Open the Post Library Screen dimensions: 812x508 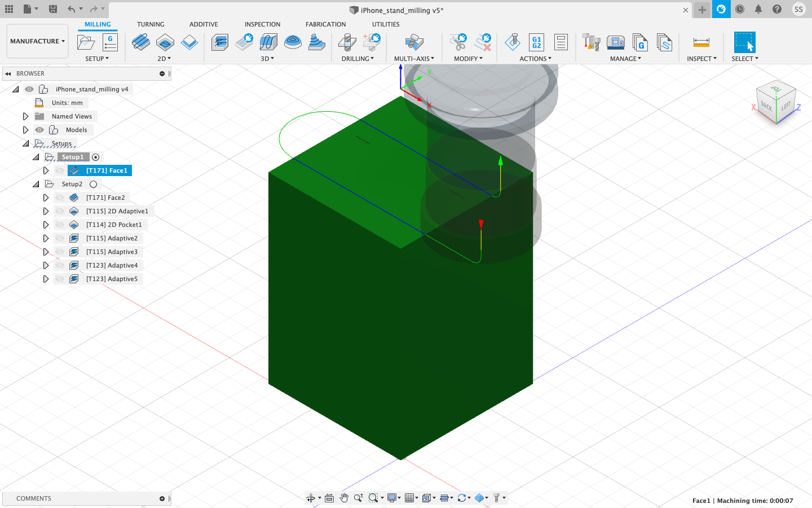[640, 42]
